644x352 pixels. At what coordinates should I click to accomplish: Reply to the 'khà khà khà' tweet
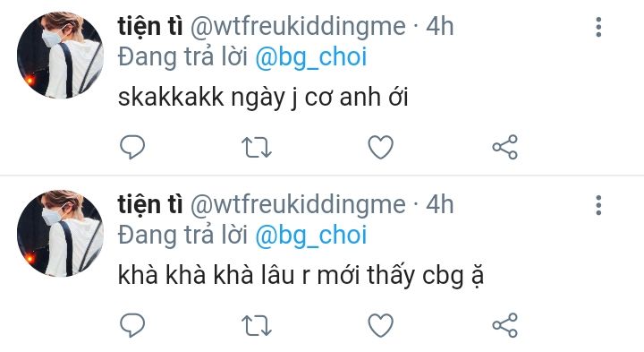click(x=132, y=325)
